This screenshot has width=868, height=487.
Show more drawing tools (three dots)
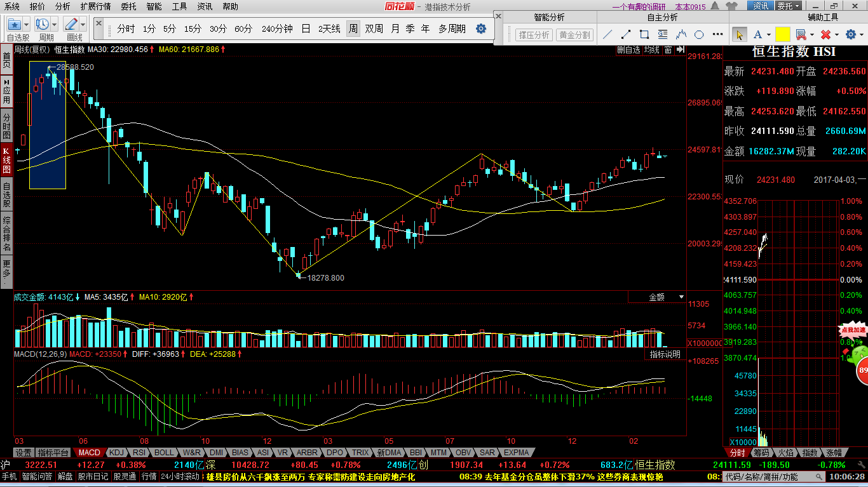[716, 34]
